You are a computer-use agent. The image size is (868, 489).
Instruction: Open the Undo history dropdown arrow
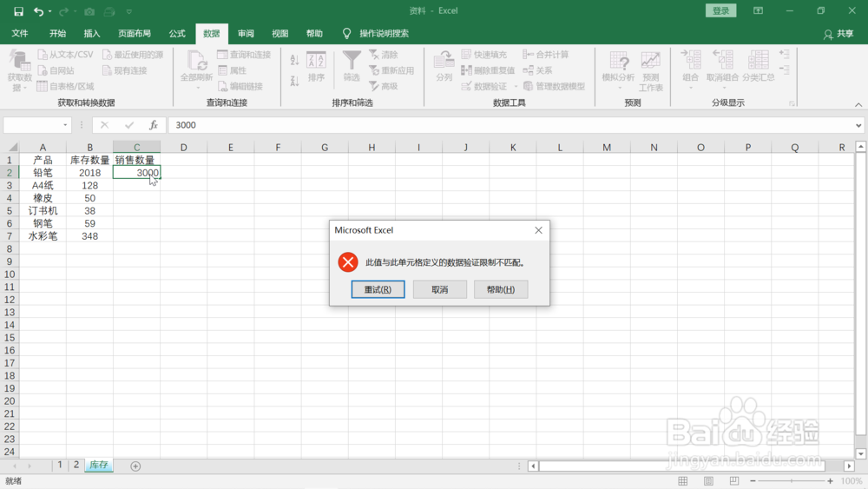tap(49, 11)
